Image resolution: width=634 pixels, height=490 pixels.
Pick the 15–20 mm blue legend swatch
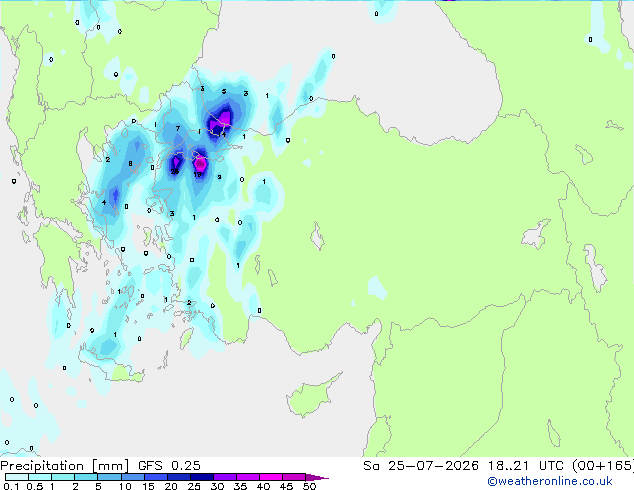click(x=156, y=477)
